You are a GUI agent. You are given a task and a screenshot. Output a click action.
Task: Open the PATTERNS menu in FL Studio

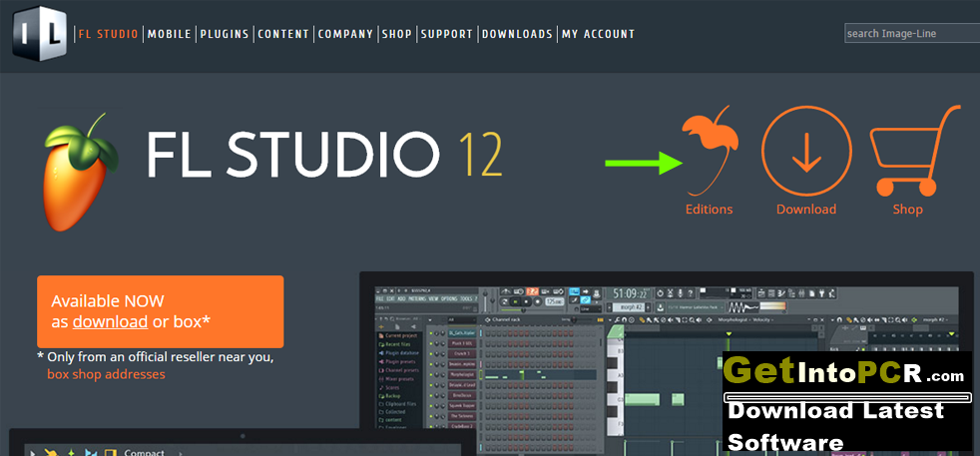point(417,298)
